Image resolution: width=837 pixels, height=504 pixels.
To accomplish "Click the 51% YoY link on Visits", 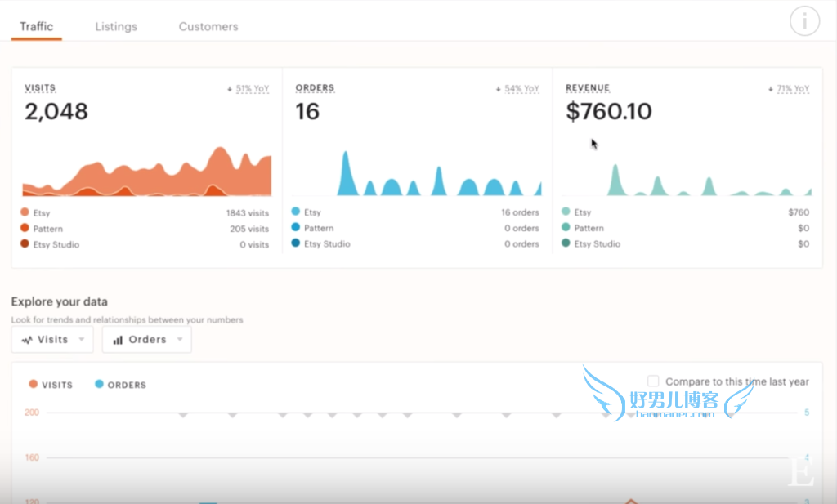I will [x=253, y=88].
